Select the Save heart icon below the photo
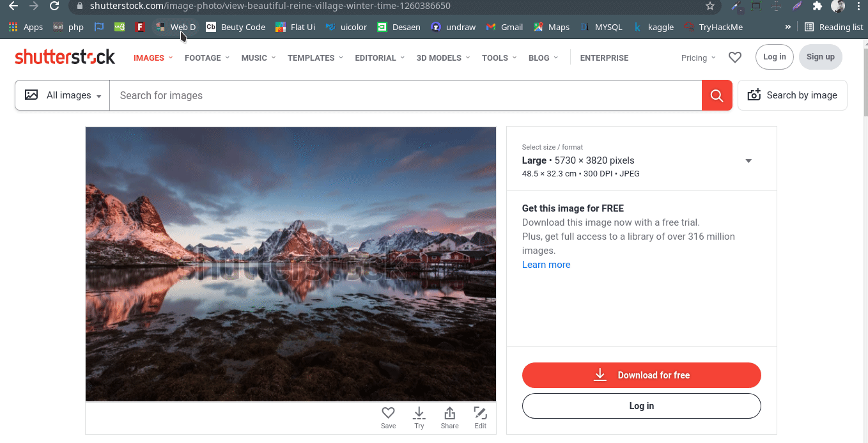Screen dimensions: 868x443 point(388,413)
